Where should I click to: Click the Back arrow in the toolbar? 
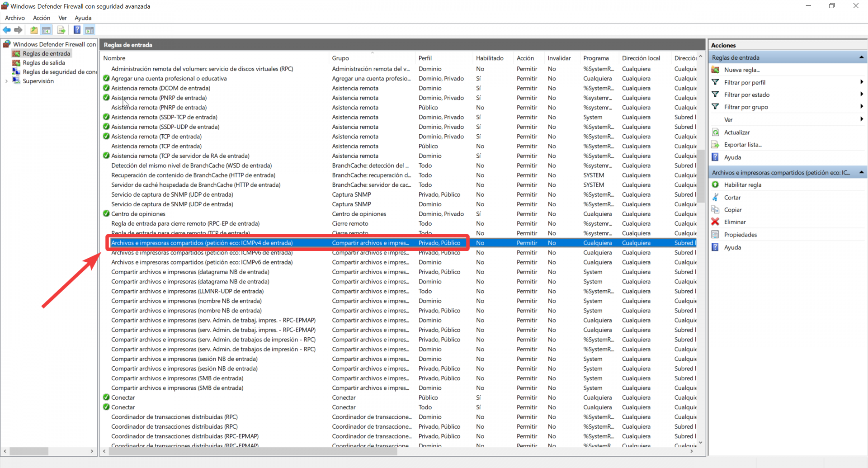pos(7,30)
